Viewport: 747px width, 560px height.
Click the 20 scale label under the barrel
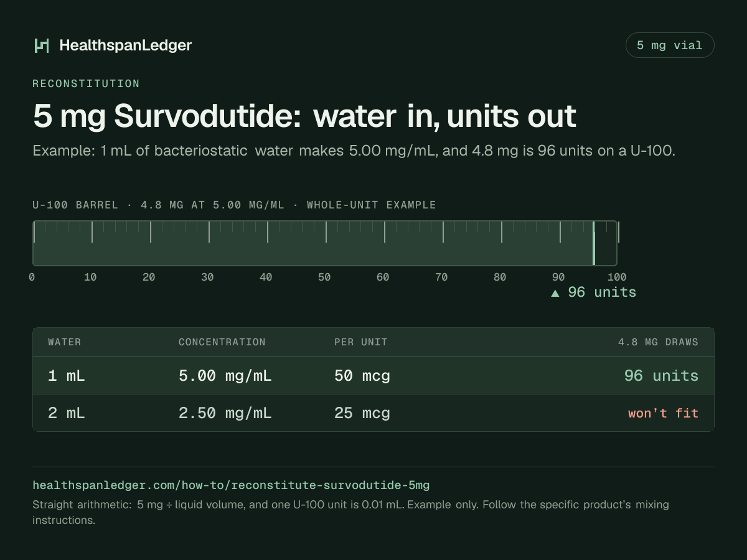[x=149, y=277]
